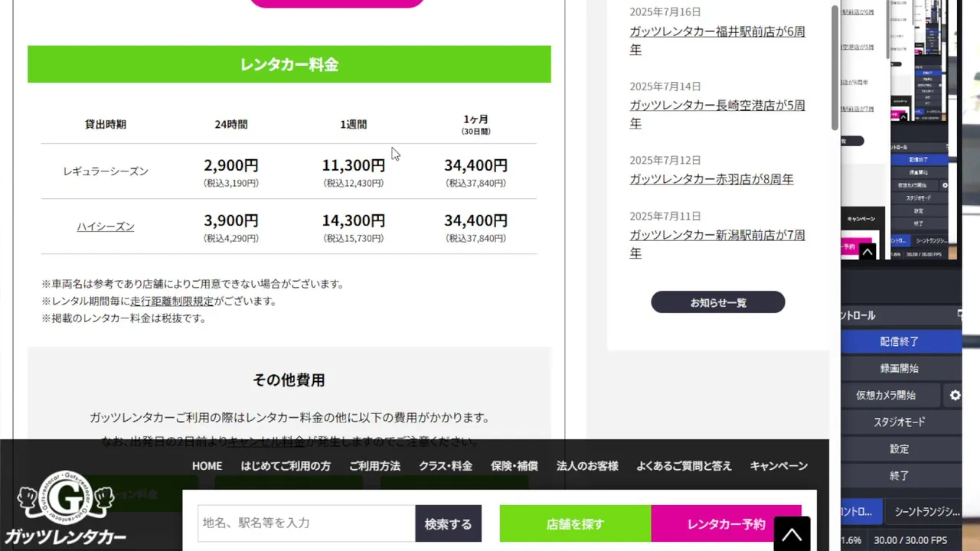
Task: Select HOME in the footer navigation
Action: pyautogui.click(x=207, y=466)
